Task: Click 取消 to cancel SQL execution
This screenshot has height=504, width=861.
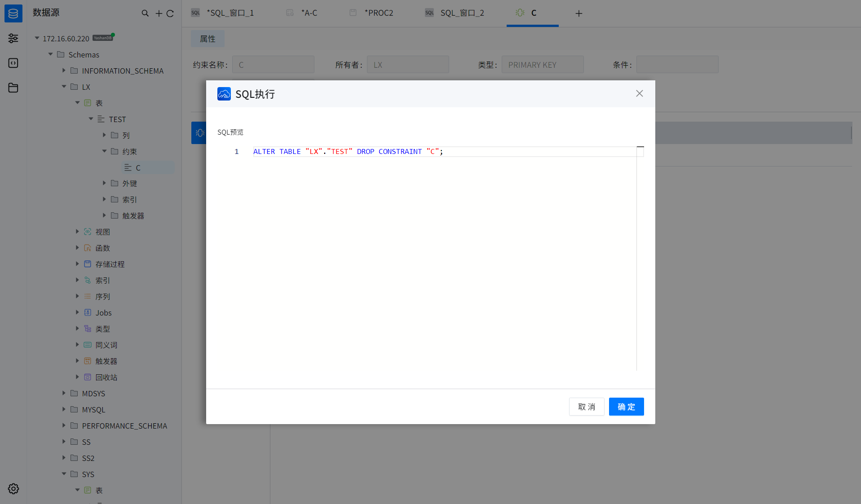Action: [586, 407]
